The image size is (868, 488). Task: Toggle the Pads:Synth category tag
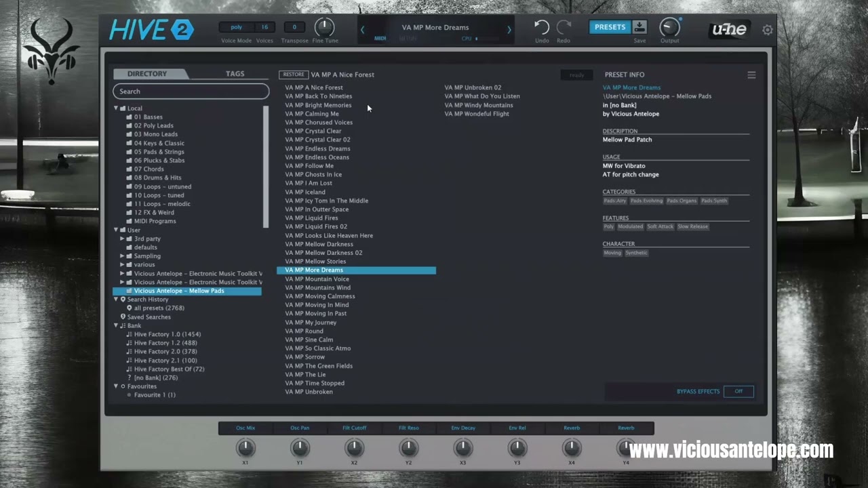(714, 201)
